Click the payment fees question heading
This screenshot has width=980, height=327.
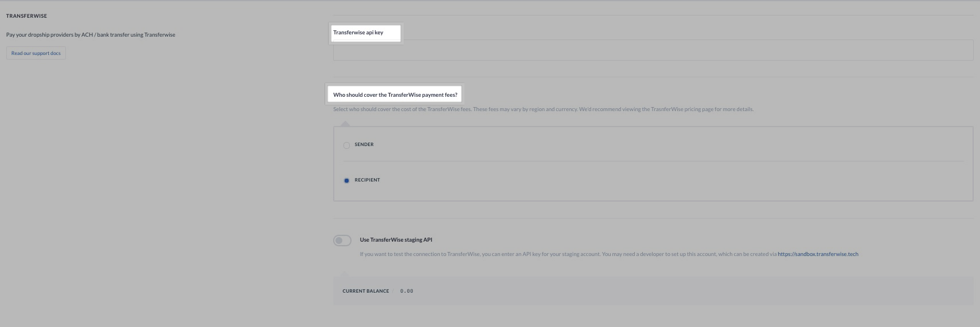click(x=395, y=95)
